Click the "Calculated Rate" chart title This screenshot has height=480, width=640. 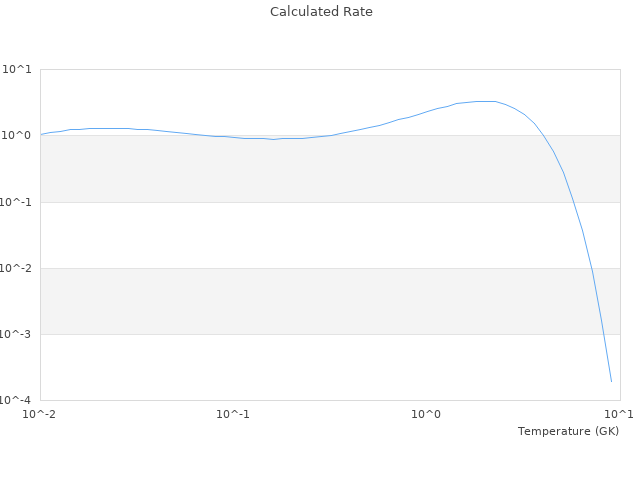[320, 12]
